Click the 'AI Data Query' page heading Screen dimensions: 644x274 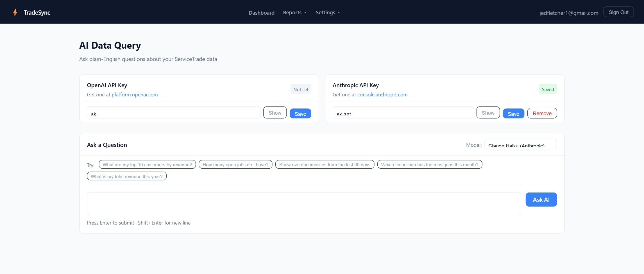click(110, 46)
